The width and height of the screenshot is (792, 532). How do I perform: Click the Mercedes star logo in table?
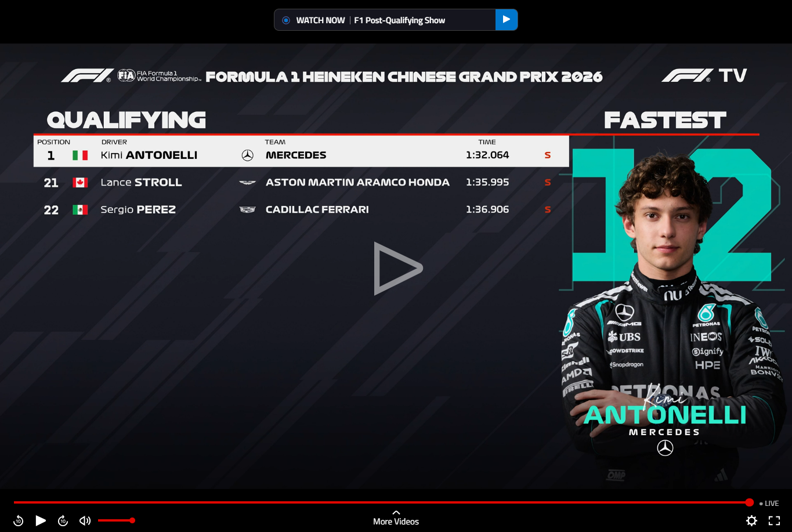pyautogui.click(x=248, y=155)
